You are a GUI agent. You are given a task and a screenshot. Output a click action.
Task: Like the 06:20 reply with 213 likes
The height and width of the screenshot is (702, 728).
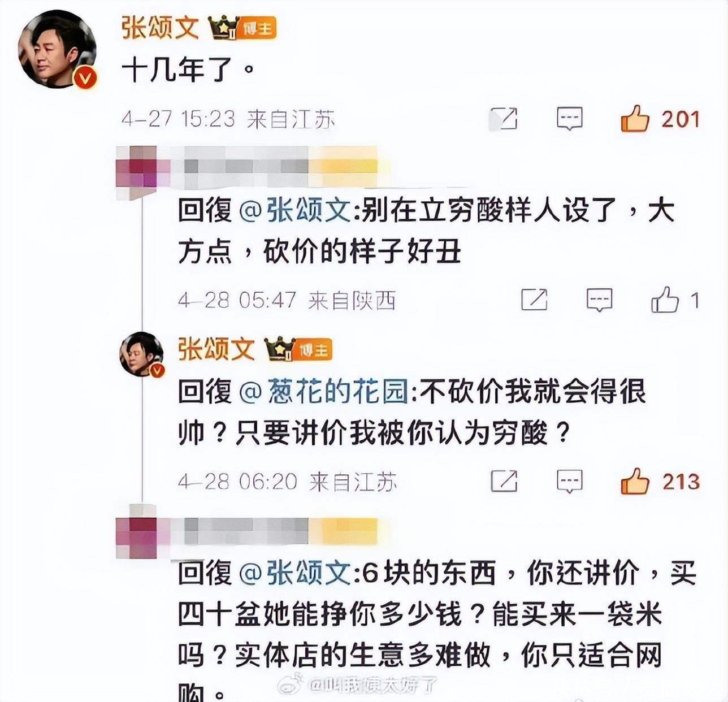click(635, 482)
